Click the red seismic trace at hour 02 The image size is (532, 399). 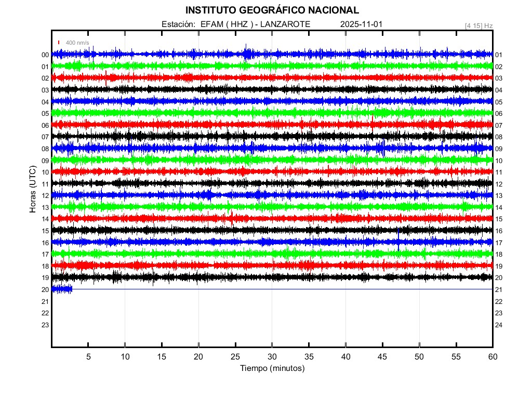tap(272, 78)
